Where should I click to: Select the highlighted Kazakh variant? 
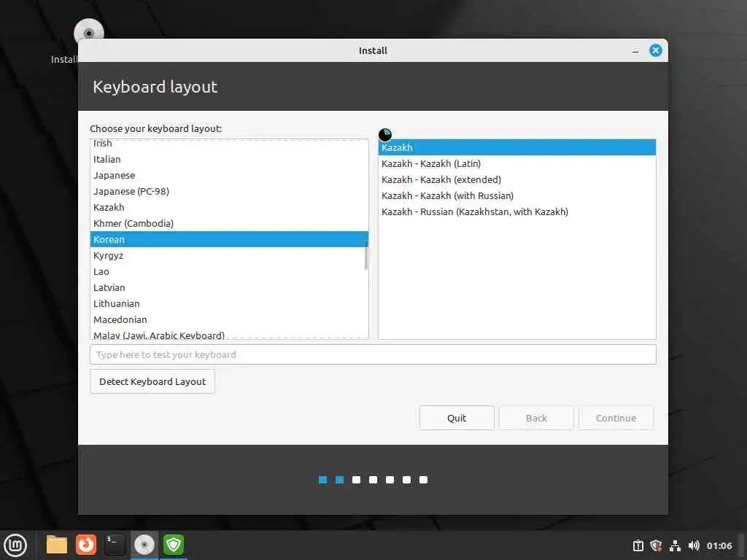click(517, 147)
